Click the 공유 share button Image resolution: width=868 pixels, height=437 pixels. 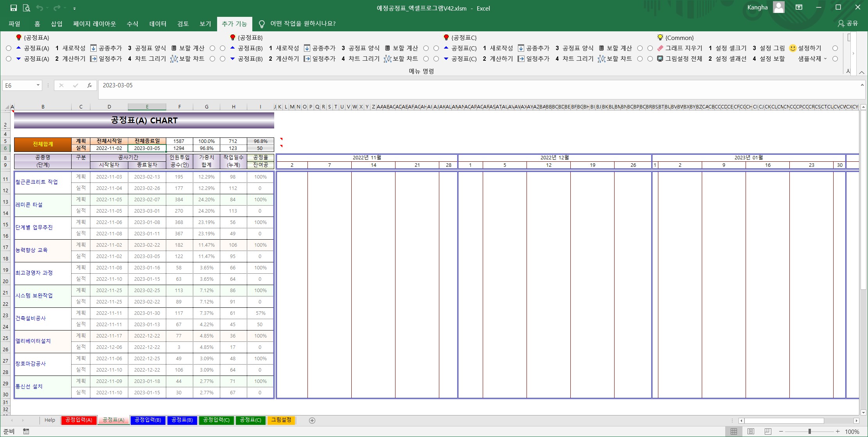tap(848, 23)
